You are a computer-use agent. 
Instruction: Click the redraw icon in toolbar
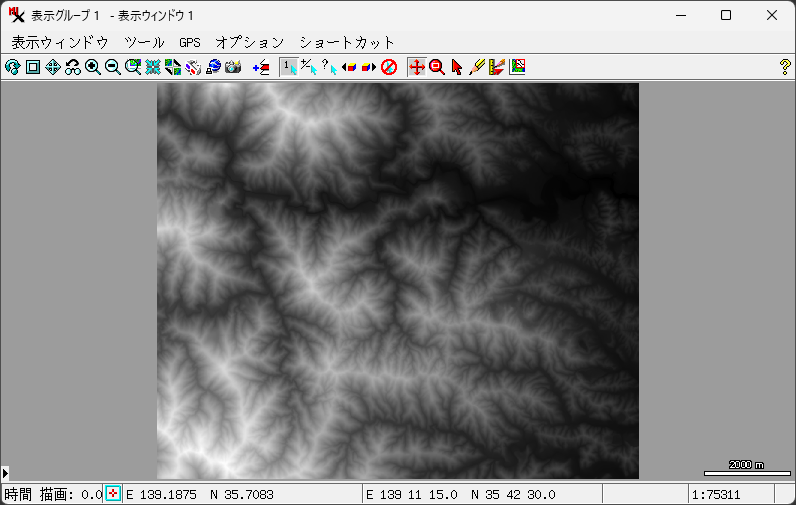[x=12, y=67]
